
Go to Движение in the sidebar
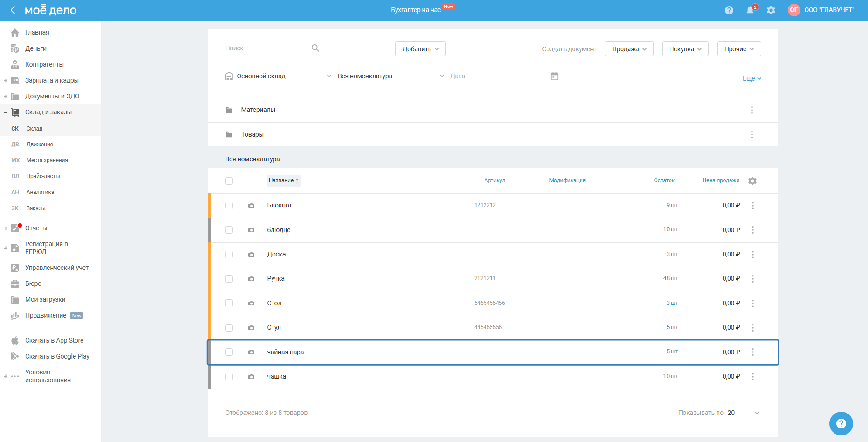(x=40, y=145)
